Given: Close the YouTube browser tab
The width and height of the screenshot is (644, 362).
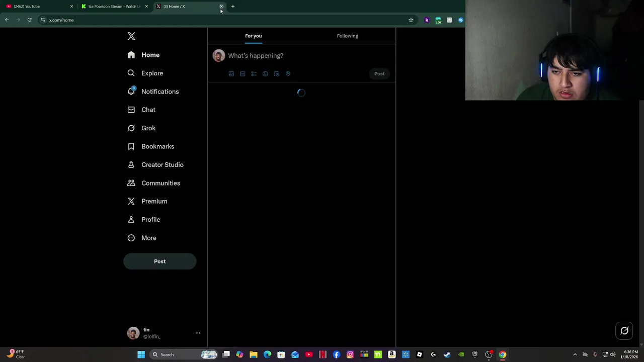Looking at the screenshot, I should point(71,7).
